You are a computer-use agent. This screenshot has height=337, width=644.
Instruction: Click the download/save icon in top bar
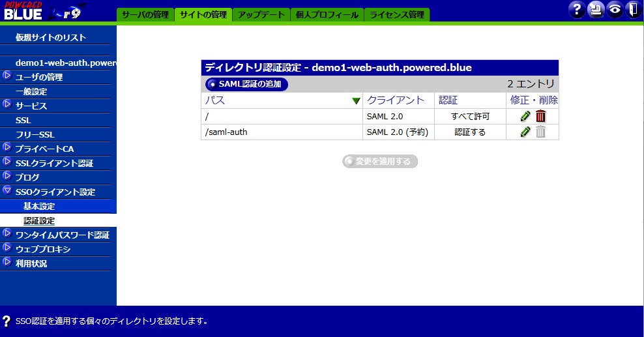pyautogui.click(x=596, y=9)
